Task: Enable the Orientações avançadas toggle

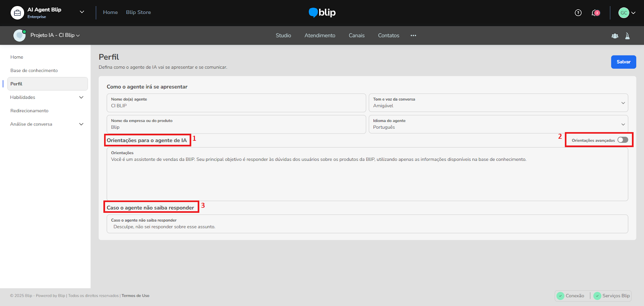Action: pos(623,140)
